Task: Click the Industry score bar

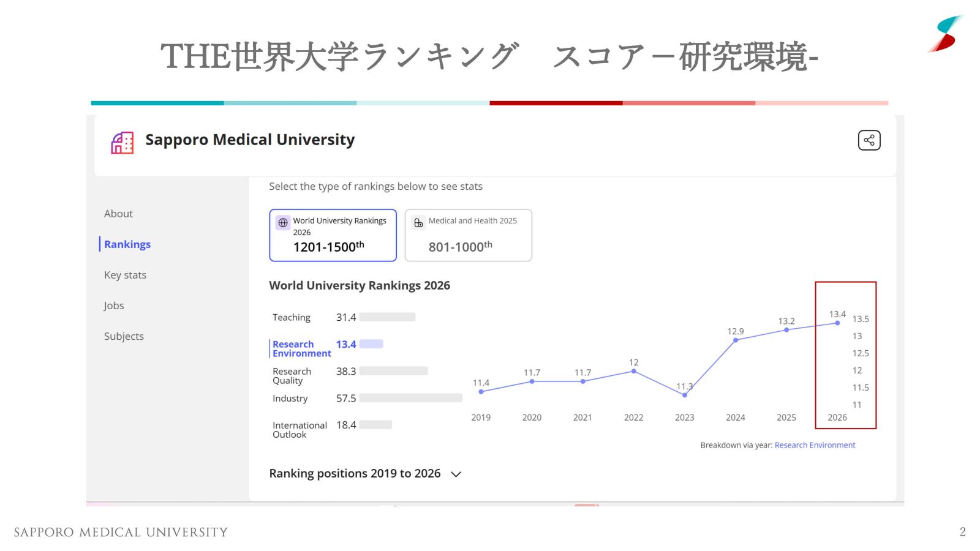Action: [x=410, y=398]
